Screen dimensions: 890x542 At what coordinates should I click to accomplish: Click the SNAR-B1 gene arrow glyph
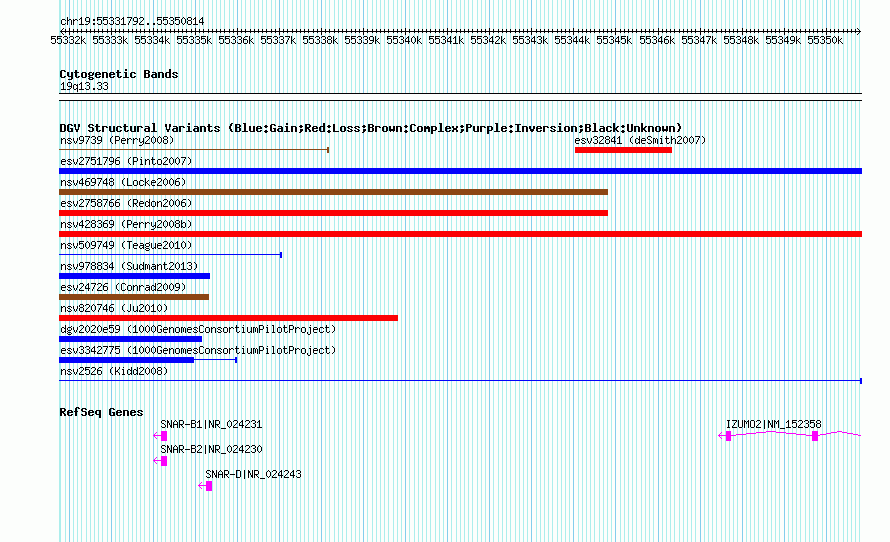point(160,436)
